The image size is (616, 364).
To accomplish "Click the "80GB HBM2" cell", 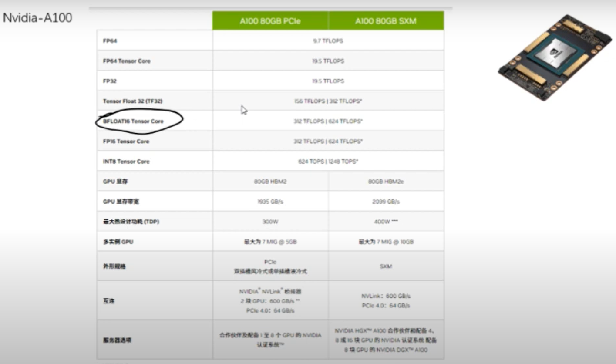I will pos(270,181).
